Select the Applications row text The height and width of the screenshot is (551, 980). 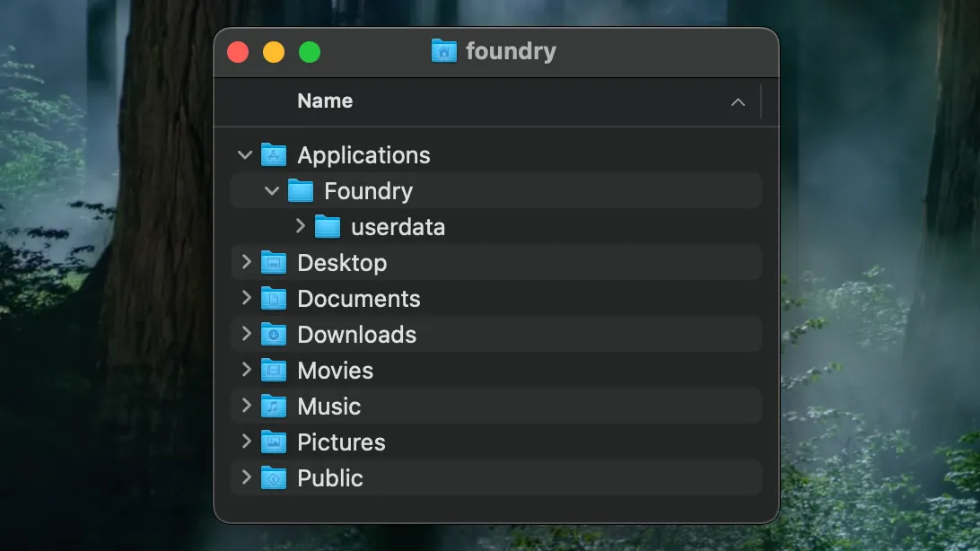click(363, 155)
